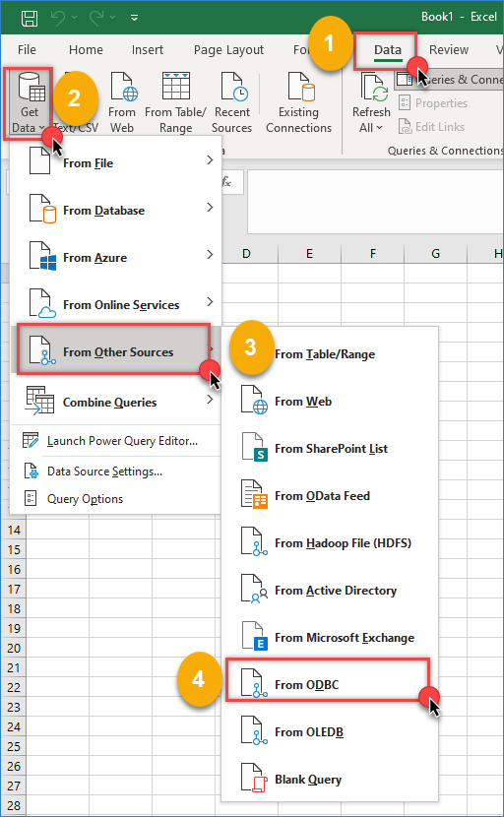Click the Undo arrow icon

(58, 18)
